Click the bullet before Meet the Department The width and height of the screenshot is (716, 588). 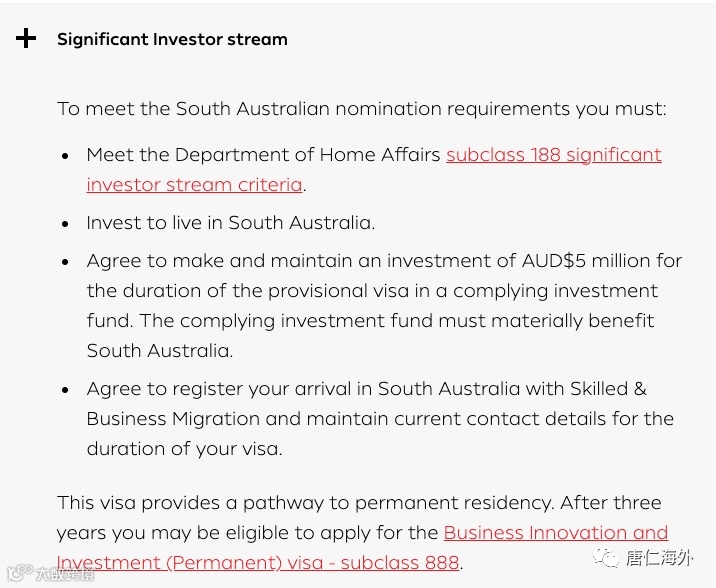pyautogui.click(x=65, y=156)
